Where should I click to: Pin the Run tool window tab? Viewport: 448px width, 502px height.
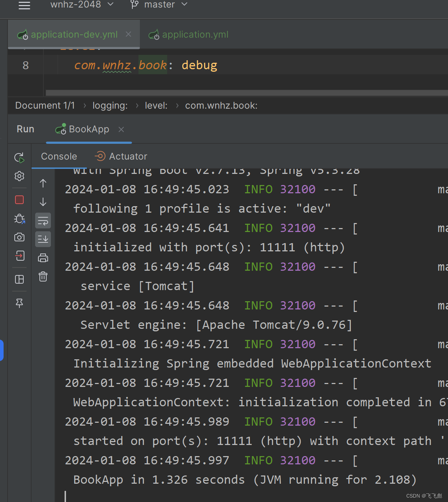pyautogui.click(x=19, y=303)
